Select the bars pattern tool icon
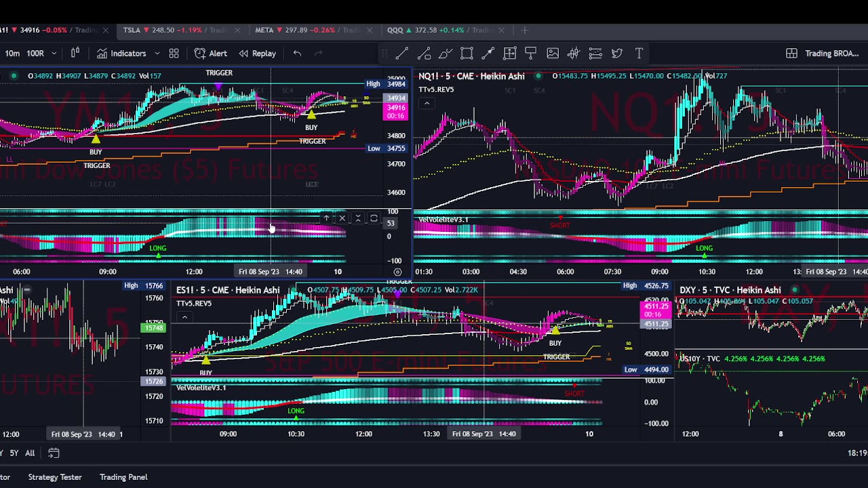 (x=574, y=54)
